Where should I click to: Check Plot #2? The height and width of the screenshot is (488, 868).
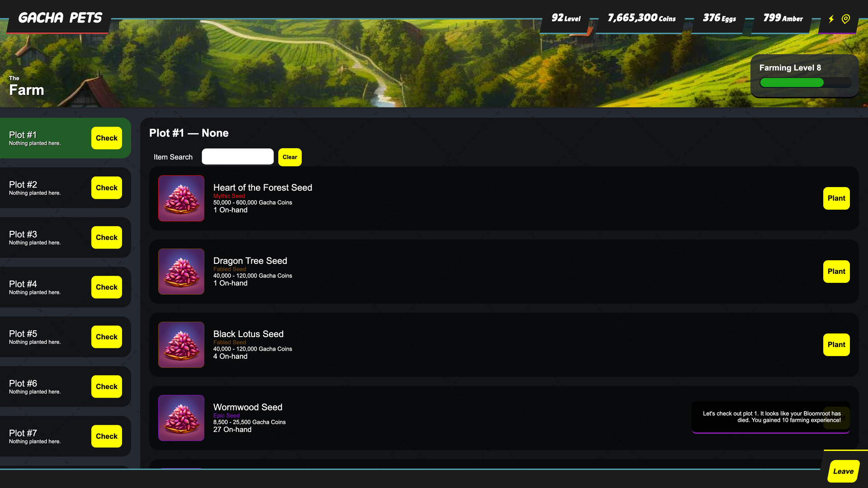click(x=106, y=188)
